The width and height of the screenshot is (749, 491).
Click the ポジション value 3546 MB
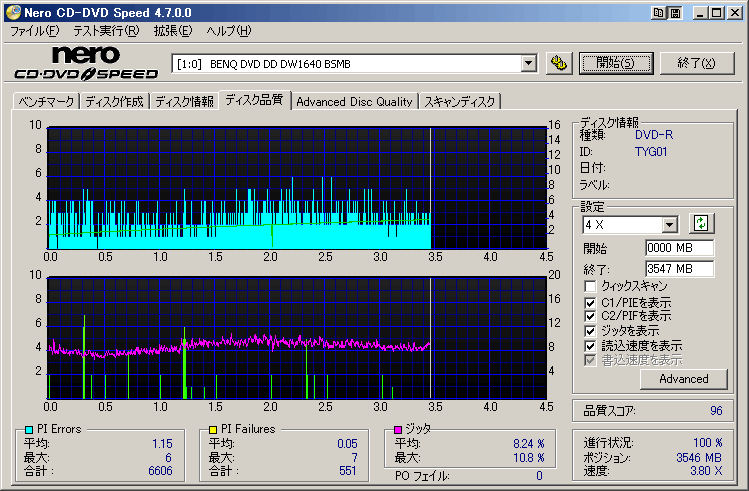tap(699, 458)
